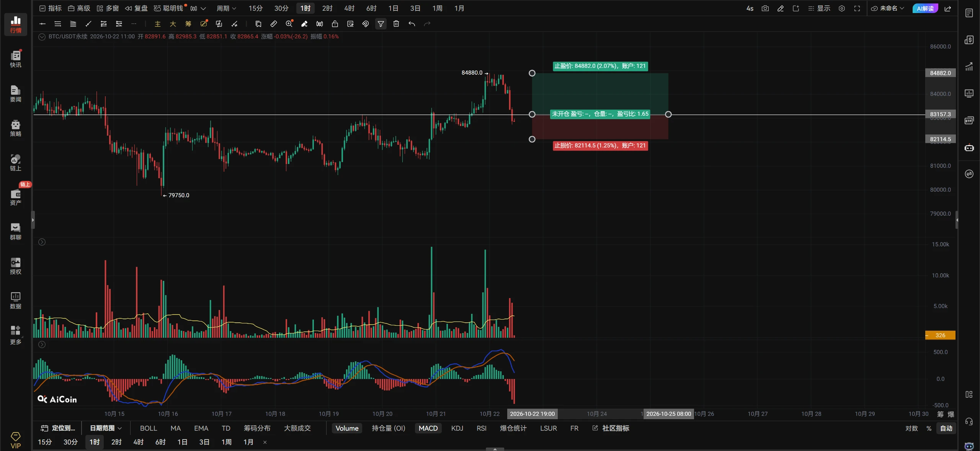Open the 日期范围 date range dropdown
Viewport: 980px width, 451px height.
click(x=106, y=428)
